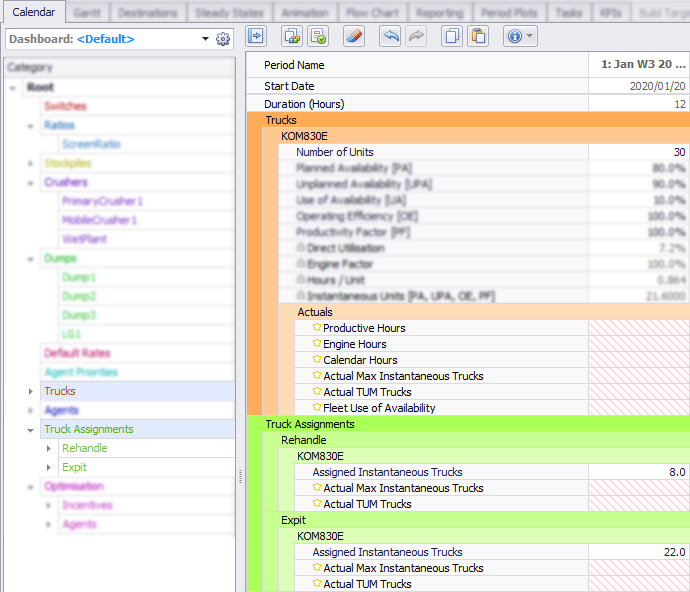
Task: Switch to the Gantt tab
Action: (88, 12)
